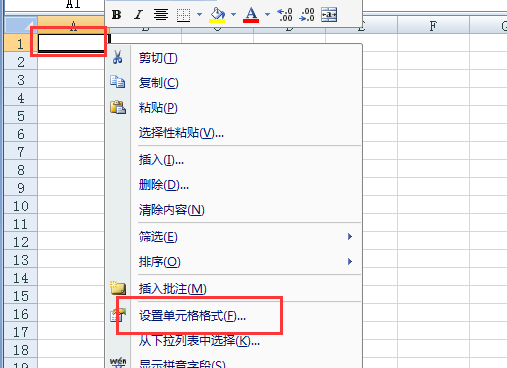Click the wén phonetic field icon

click(118, 362)
